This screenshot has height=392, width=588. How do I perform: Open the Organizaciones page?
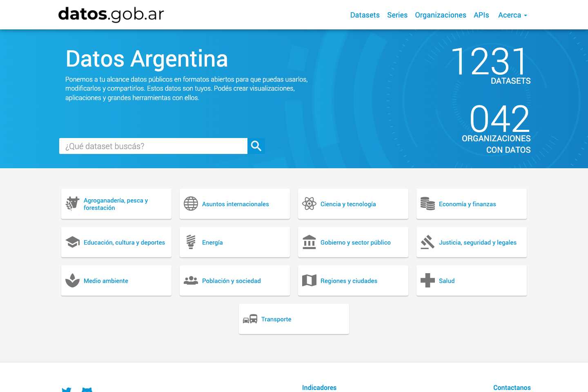pyautogui.click(x=441, y=15)
